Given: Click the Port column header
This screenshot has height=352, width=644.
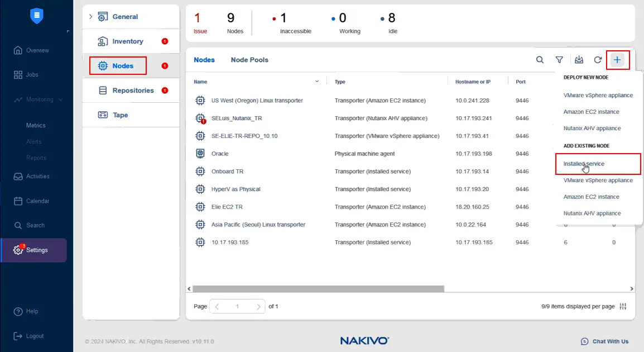Looking at the screenshot, I should tap(520, 82).
